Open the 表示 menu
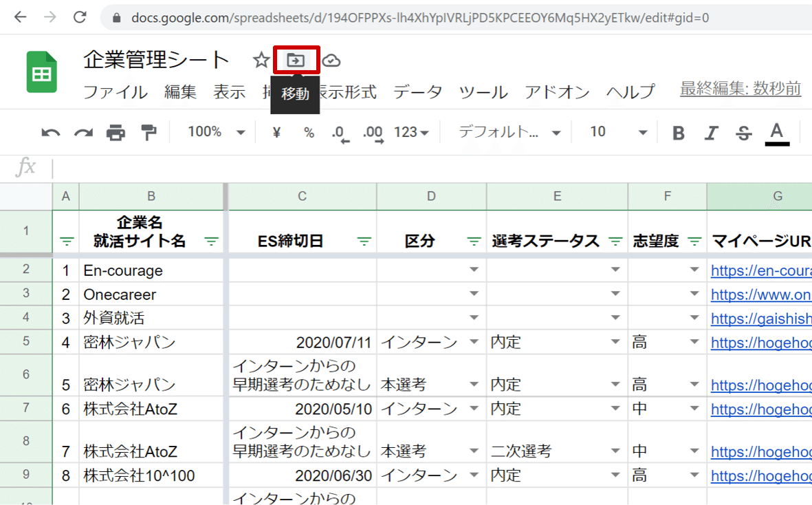Screen dimensions: 812x505 [x=230, y=92]
